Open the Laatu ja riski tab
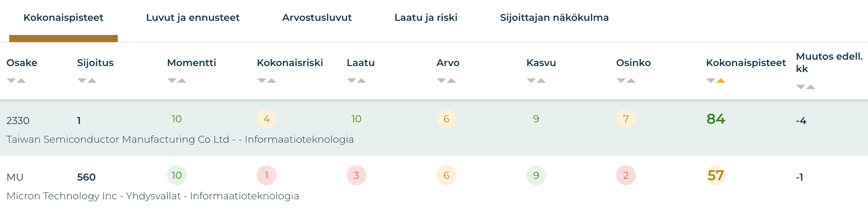Image resolution: width=868 pixels, height=212 pixels. [426, 18]
